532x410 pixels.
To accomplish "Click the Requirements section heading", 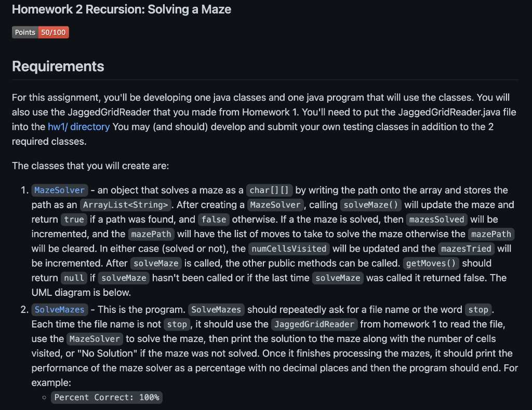I will tap(58, 66).
